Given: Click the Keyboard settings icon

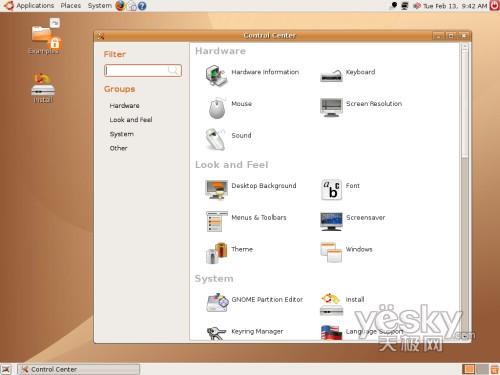Looking at the screenshot, I should point(331,76).
